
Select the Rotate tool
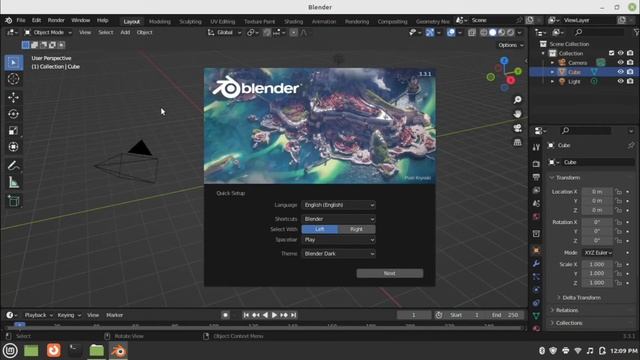13,114
